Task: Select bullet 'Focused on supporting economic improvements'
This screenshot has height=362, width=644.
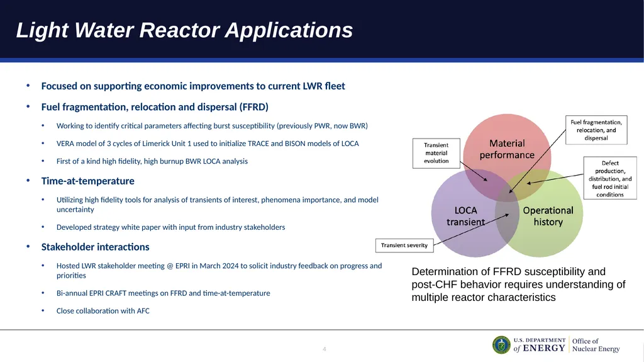Action: point(193,86)
